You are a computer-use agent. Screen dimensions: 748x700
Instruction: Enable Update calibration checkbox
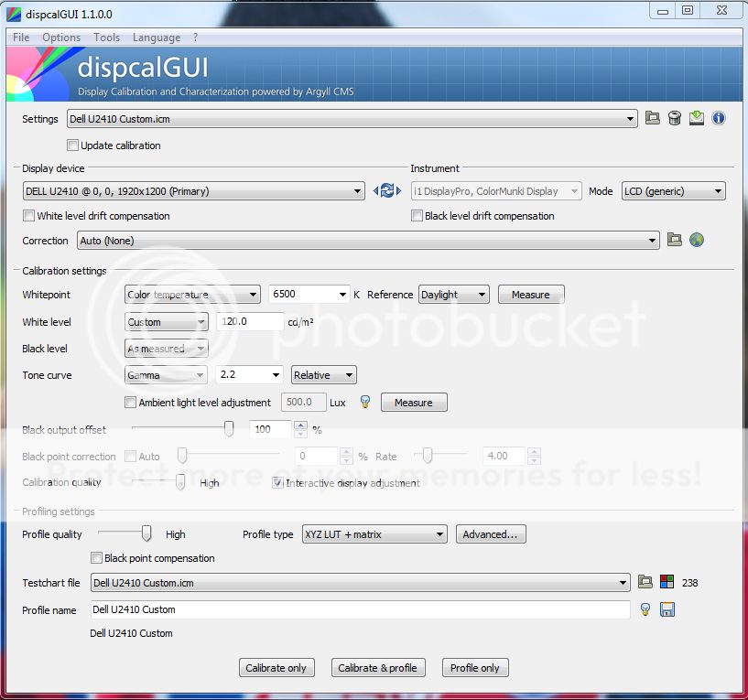click(72, 145)
